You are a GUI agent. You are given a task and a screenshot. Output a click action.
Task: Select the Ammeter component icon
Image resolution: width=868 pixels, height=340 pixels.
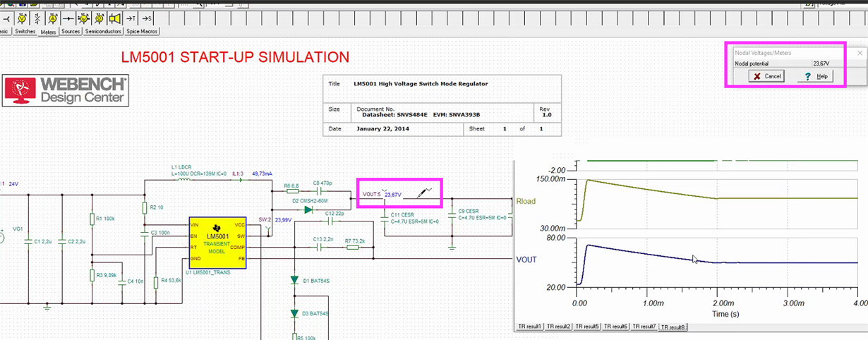click(x=53, y=18)
